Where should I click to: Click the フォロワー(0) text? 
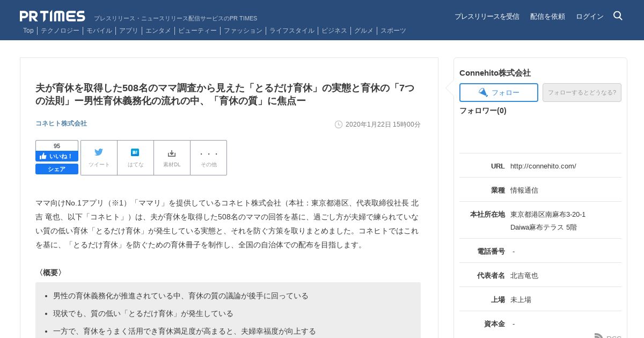483,111
